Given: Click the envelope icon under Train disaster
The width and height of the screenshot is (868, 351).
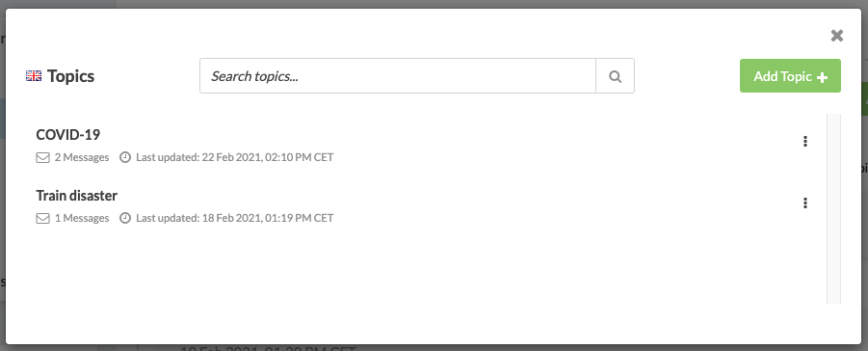Looking at the screenshot, I should pos(42,219).
